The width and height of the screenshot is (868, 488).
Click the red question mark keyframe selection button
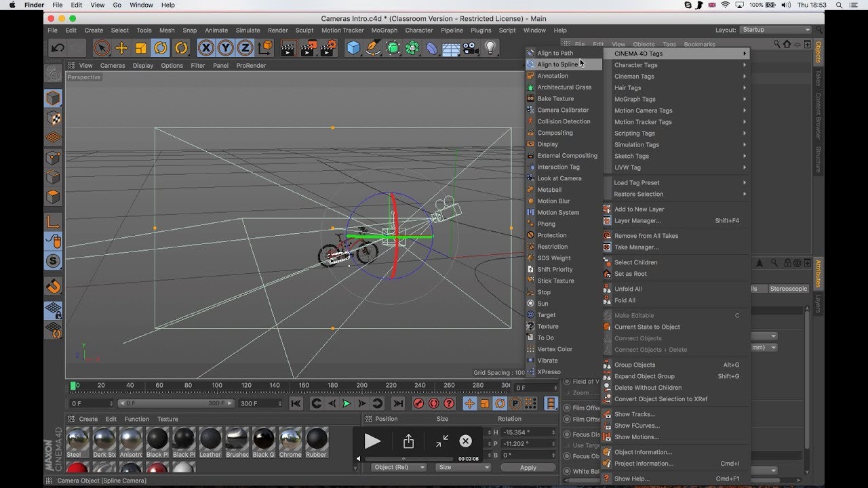(450, 403)
